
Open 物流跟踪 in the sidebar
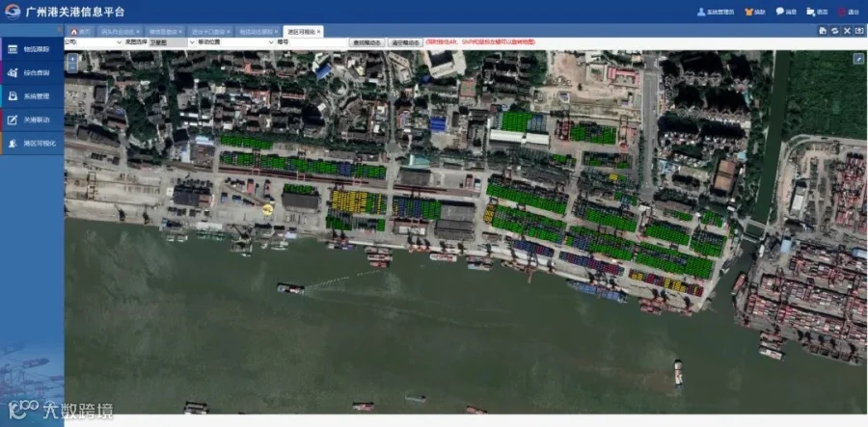tap(32, 49)
